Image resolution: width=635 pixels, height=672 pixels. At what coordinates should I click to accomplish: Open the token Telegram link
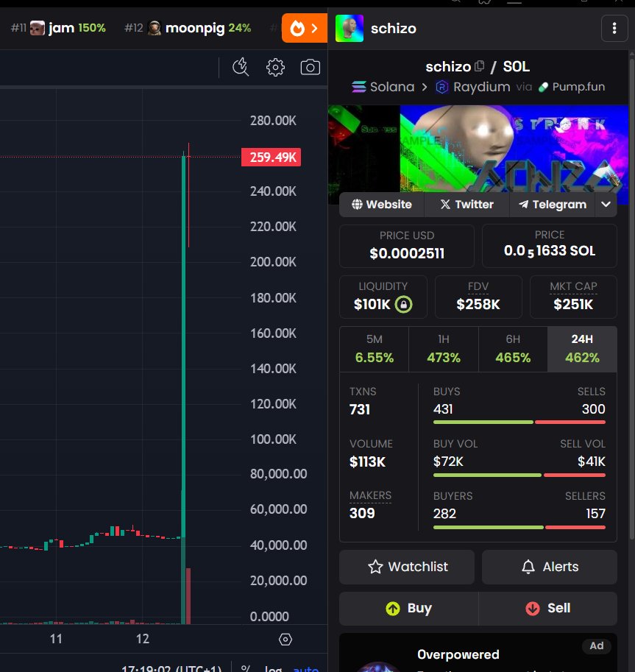[x=553, y=205]
